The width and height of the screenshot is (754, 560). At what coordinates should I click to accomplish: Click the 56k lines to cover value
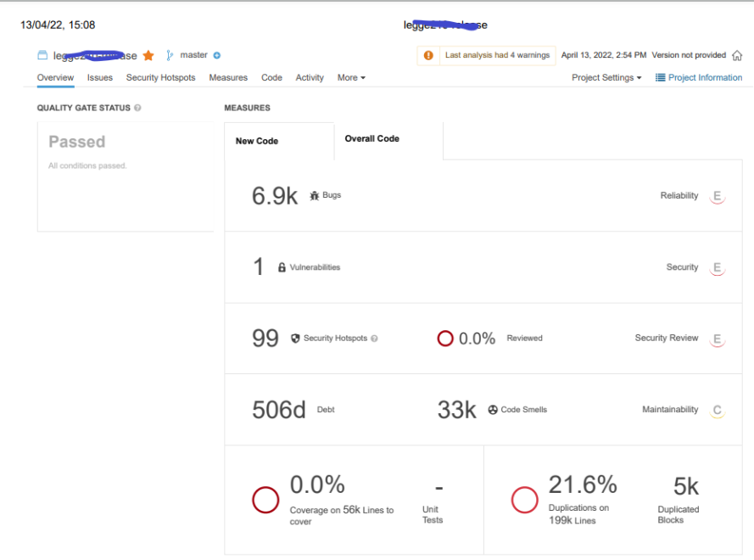tap(351, 509)
